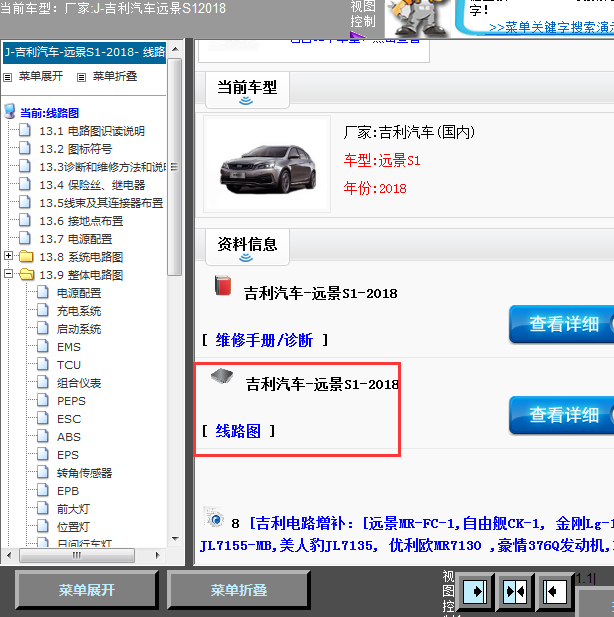The height and width of the screenshot is (617, 614).
Task: Click the document icon next to EPB
Action: 43,490
